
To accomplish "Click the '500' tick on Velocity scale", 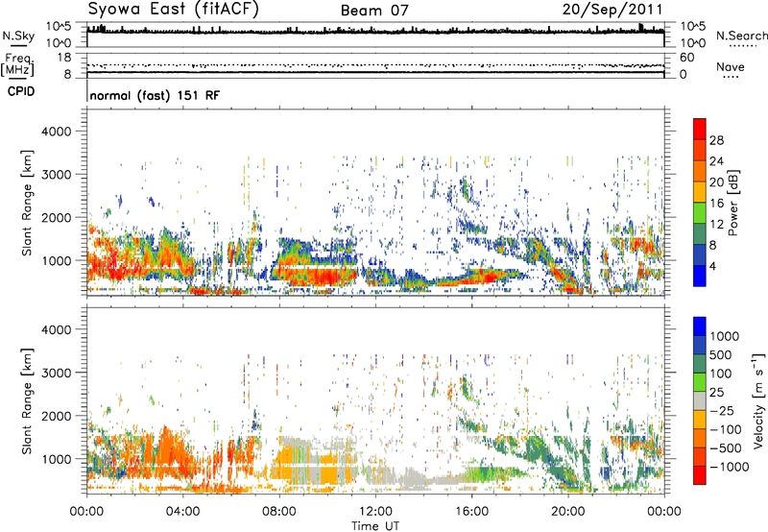I will coord(721,354).
